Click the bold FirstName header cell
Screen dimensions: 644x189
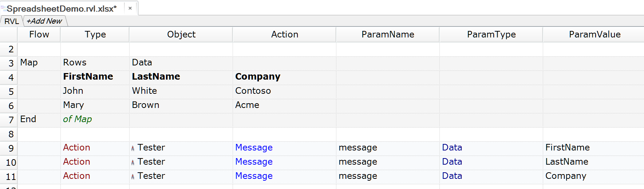88,77
